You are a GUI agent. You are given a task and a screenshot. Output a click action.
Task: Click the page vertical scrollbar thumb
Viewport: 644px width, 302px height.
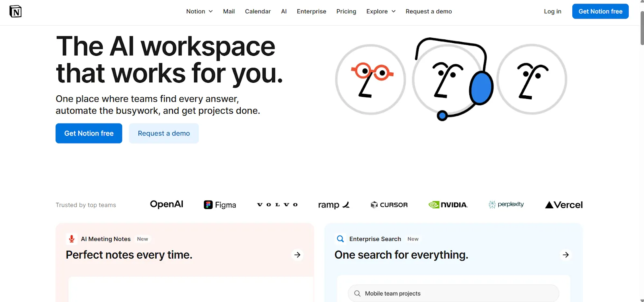pyautogui.click(x=642, y=28)
